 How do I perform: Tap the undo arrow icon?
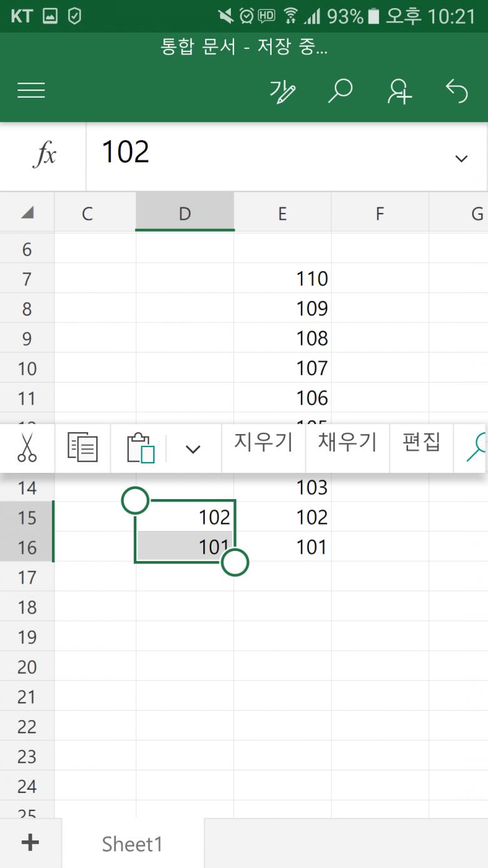[457, 91]
